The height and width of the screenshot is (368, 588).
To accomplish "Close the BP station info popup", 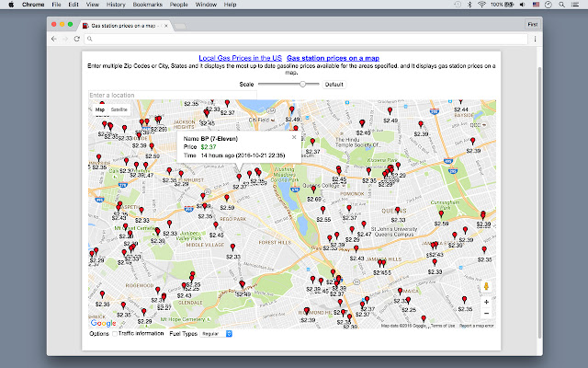I will pos(294,136).
